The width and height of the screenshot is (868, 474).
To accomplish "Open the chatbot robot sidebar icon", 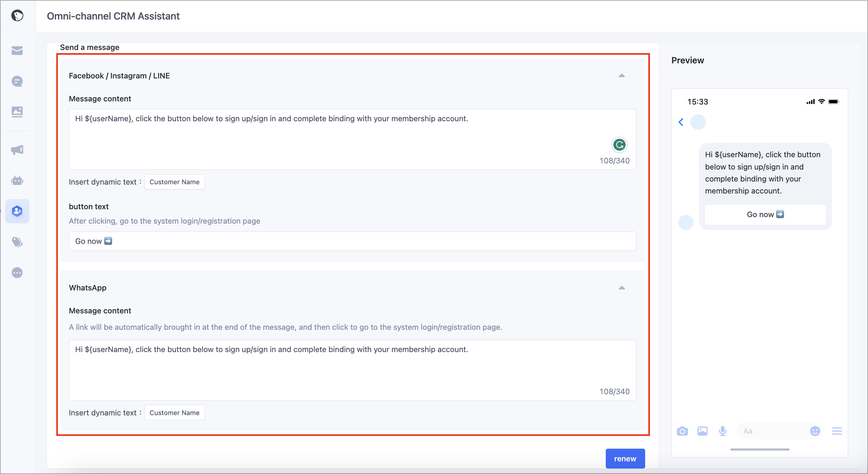I will click(17, 180).
